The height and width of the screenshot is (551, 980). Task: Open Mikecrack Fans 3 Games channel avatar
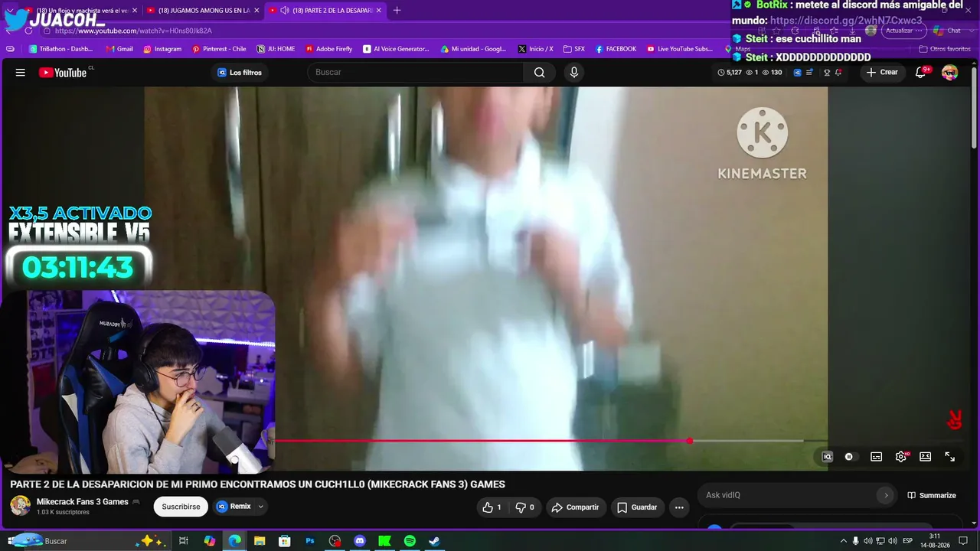pyautogui.click(x=20, y=506)
